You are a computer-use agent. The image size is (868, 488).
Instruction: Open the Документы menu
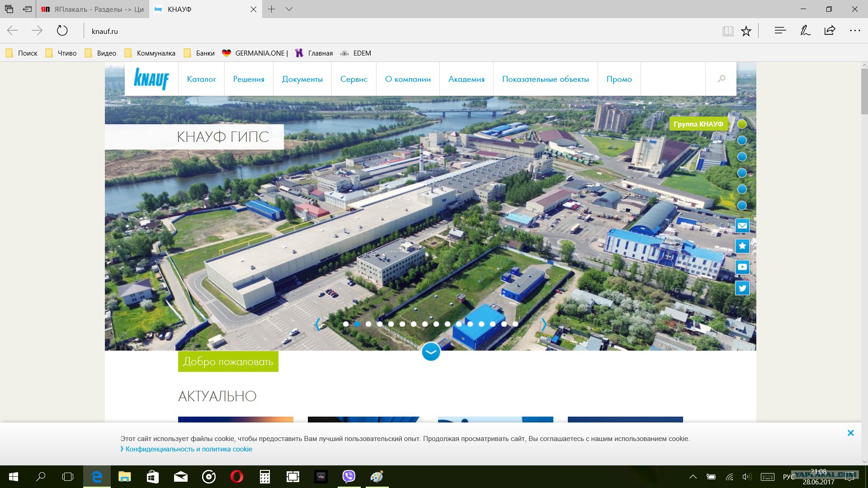[x=302, y=79]
